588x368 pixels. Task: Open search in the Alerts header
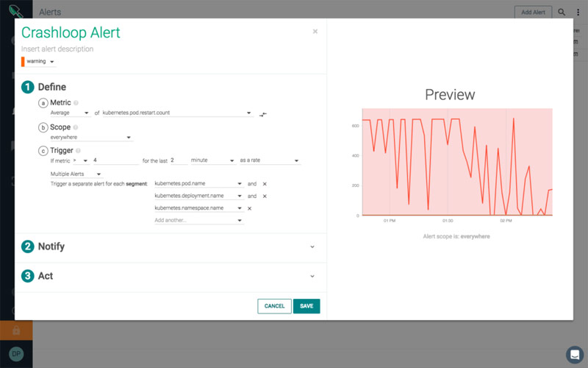pyautogui.click(x=562, y=12)
